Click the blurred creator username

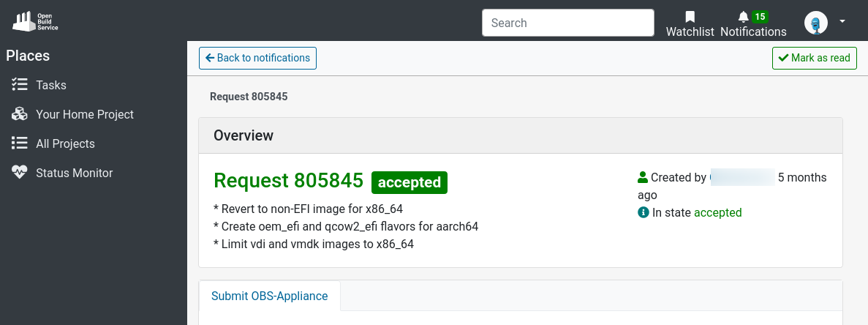pyautogui.click(x=741, y=177)
